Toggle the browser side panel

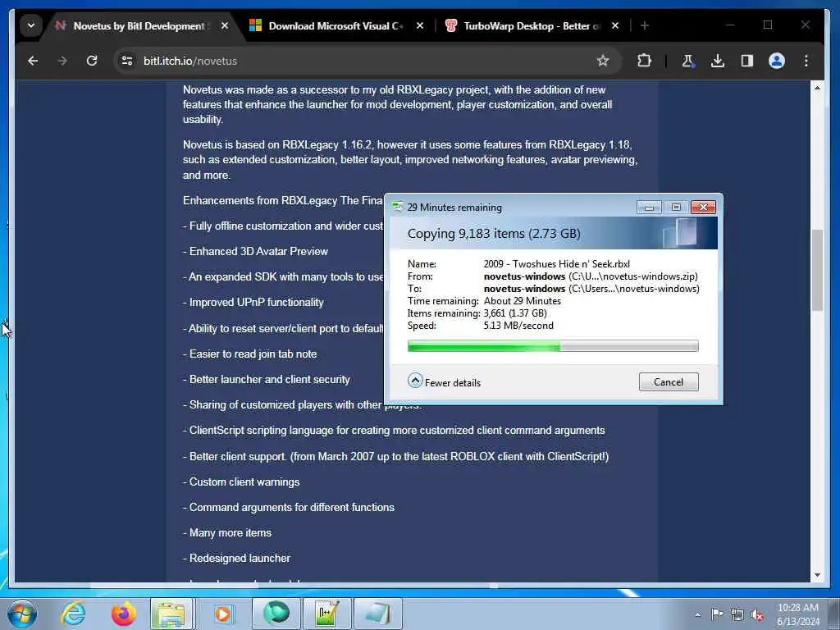pos(746,61)
